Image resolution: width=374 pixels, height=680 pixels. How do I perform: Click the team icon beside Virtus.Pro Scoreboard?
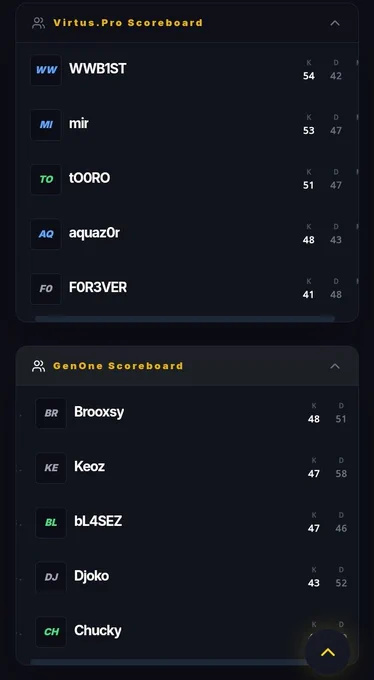click(39, 23)
